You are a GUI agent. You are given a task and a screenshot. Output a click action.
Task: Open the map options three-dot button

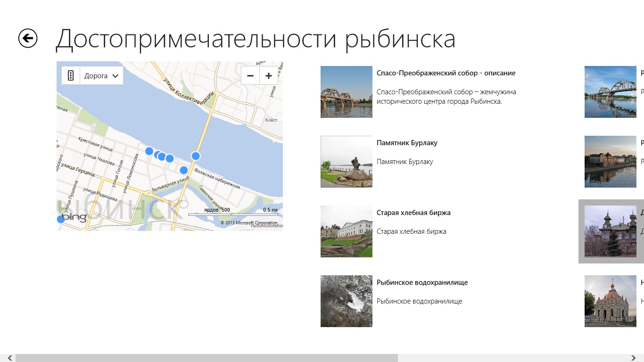click(71, 75)
